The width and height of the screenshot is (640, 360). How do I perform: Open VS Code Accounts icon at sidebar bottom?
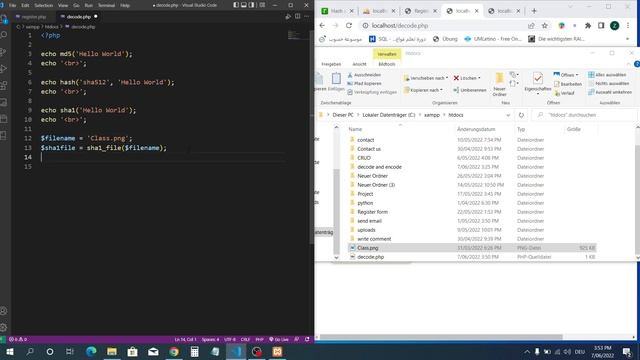point(4,311)
